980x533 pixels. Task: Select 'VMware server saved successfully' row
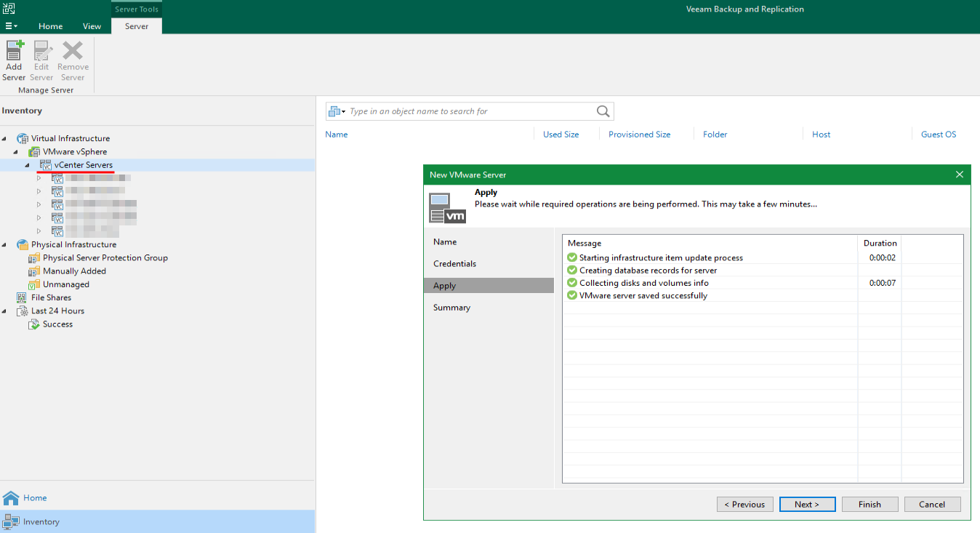pos(763,295)
